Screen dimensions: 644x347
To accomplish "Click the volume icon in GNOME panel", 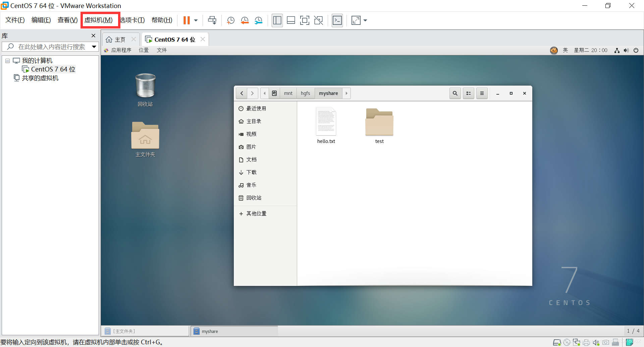I will coord(626,50).
